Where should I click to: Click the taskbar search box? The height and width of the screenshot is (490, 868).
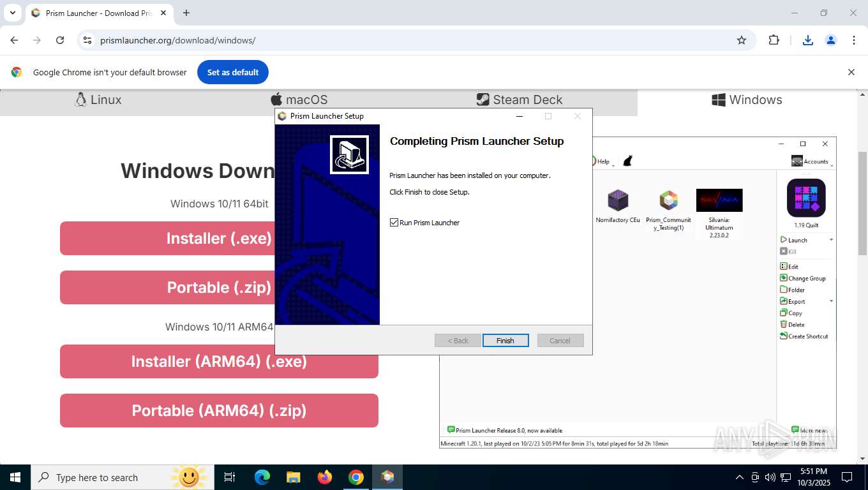click(x=123, y=477)
